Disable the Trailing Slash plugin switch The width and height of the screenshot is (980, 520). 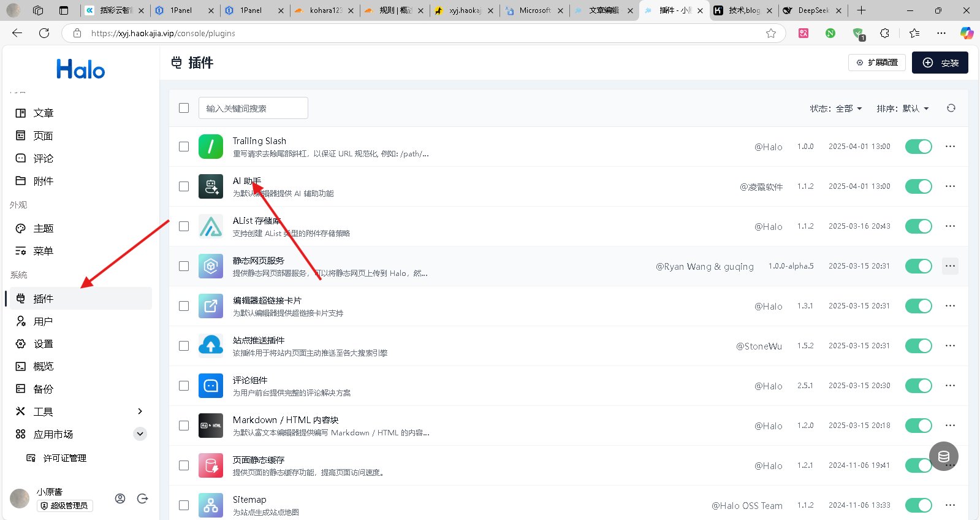(919, 147)
